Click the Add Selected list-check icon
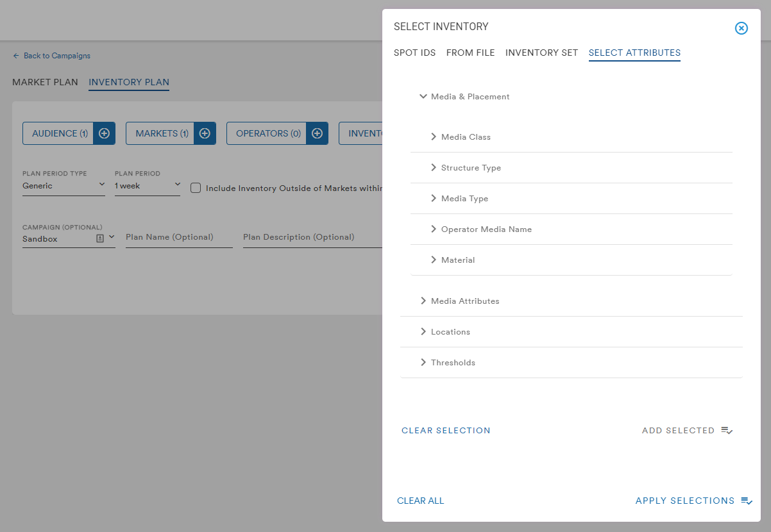 click(727, 430)
